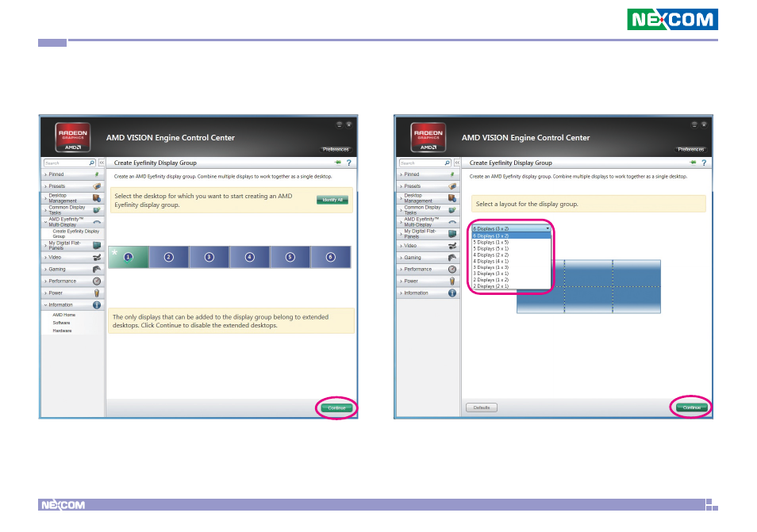
Task: Click search magnifier icon in right window
Action: tap(447, 163)
